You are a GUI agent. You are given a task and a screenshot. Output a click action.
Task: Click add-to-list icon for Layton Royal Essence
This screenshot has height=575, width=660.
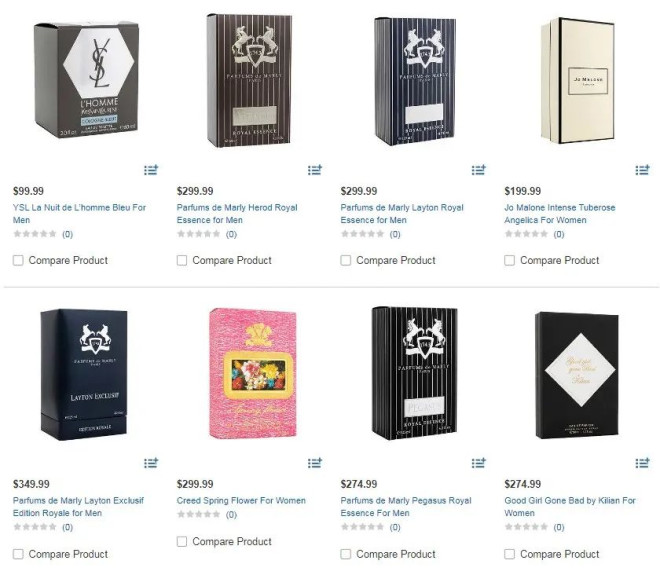pyautogui.click(x=478, y=170)
